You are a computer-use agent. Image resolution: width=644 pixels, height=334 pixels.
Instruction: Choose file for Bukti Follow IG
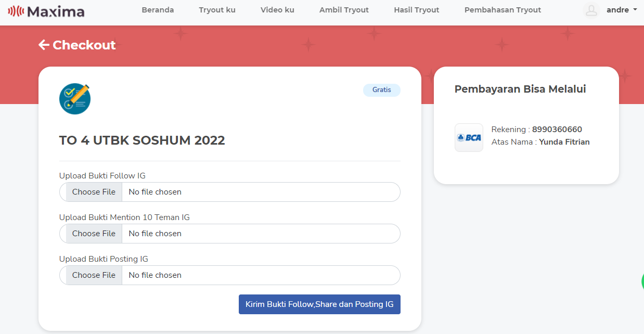pos(94,192)
